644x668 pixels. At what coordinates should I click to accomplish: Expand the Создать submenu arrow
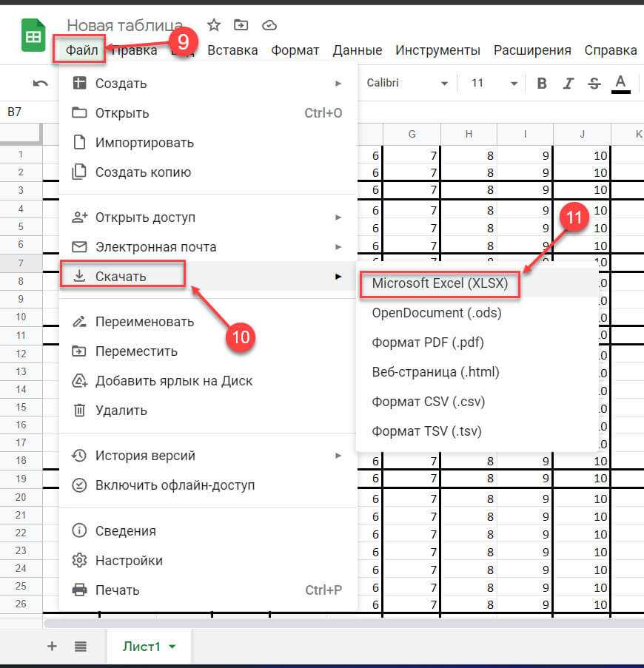point(338,84)
